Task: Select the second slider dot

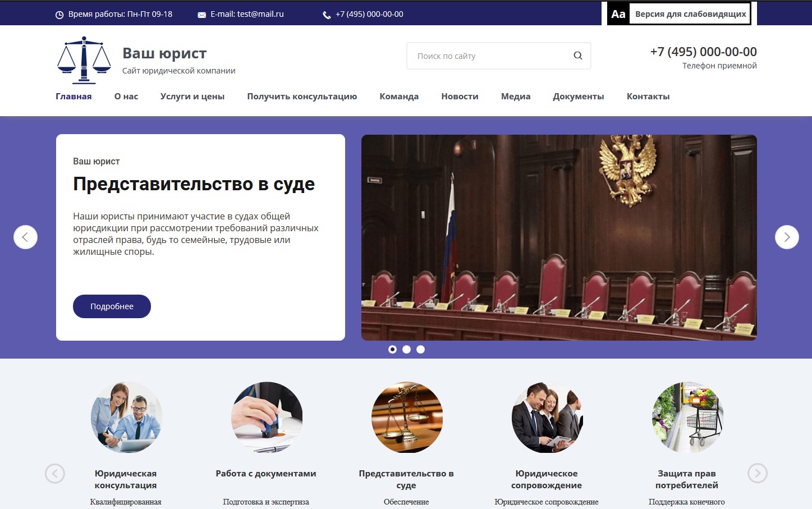Action: (x=406, y=350)
